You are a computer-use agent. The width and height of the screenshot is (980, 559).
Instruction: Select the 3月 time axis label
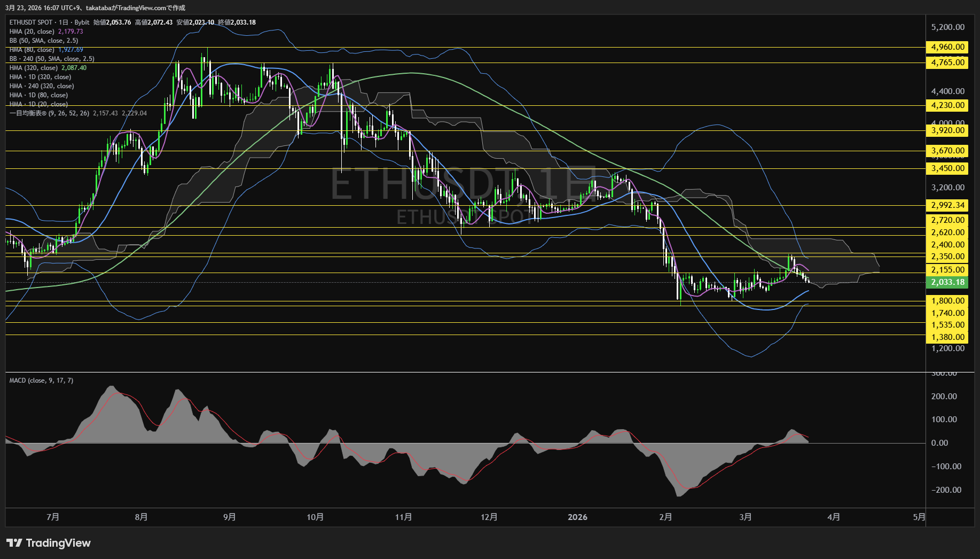point(746,517)
